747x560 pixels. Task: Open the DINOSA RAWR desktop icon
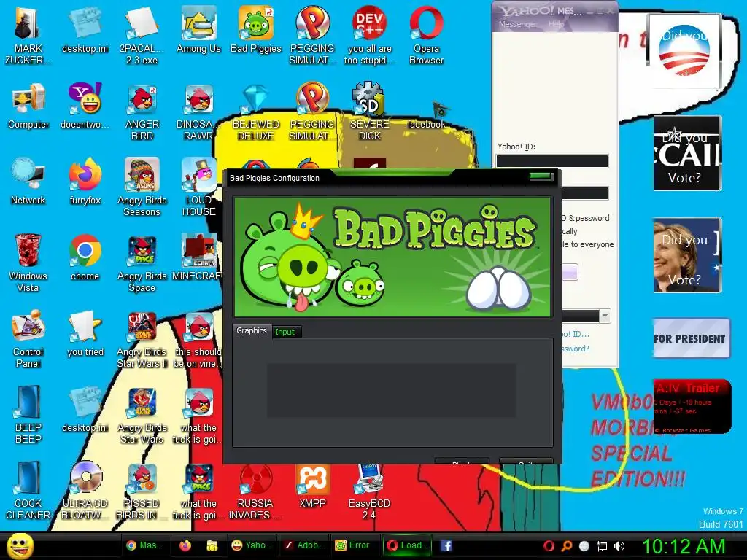click(x=198, y=112)
